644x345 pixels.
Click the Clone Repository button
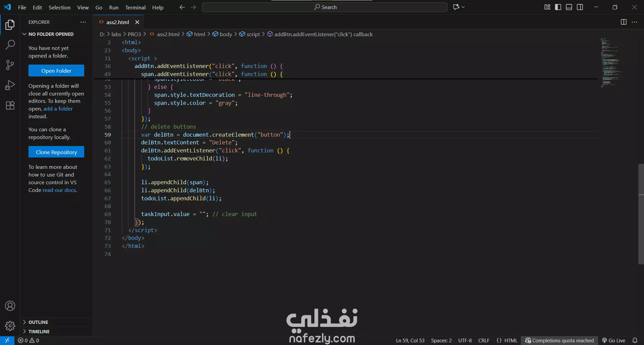click(56, 152)
